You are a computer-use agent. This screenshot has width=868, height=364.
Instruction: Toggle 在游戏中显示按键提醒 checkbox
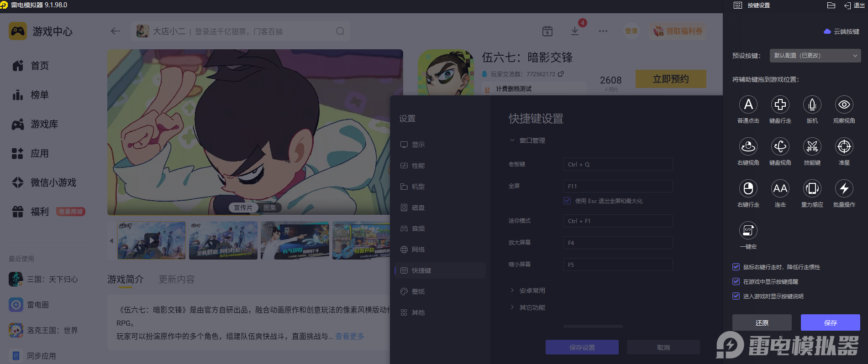click(x=736, y=281)
